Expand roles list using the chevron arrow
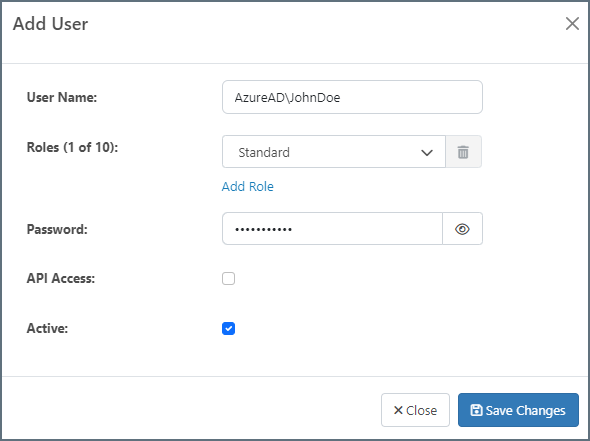Screen dimensions: 590x441 tap(427, 153)
